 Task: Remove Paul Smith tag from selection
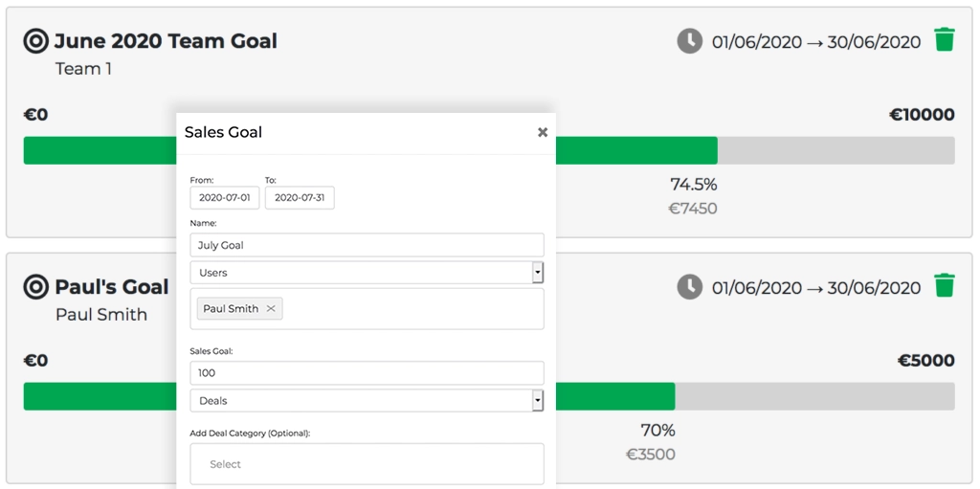click(x=271, y=308)
